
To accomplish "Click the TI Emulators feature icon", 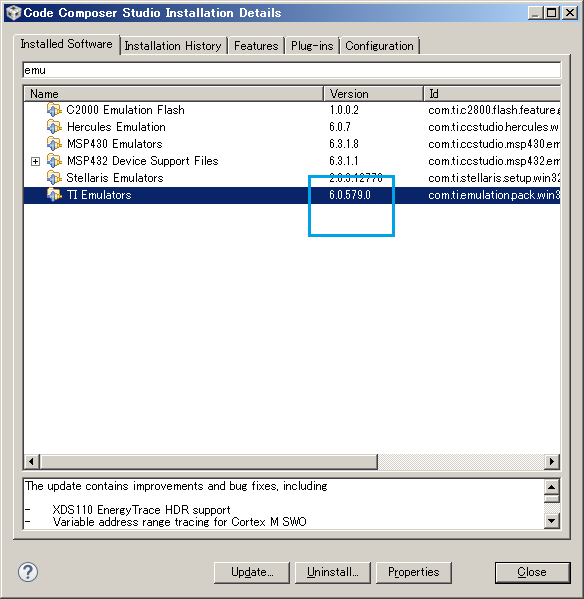I will pos(54,195).
